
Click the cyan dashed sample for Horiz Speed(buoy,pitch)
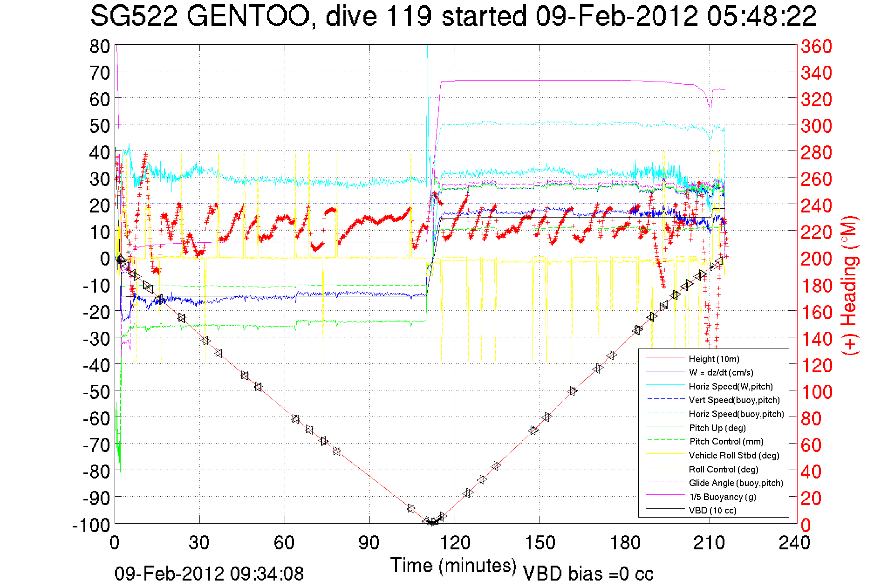pyautogui.click(x=665, y=413)
